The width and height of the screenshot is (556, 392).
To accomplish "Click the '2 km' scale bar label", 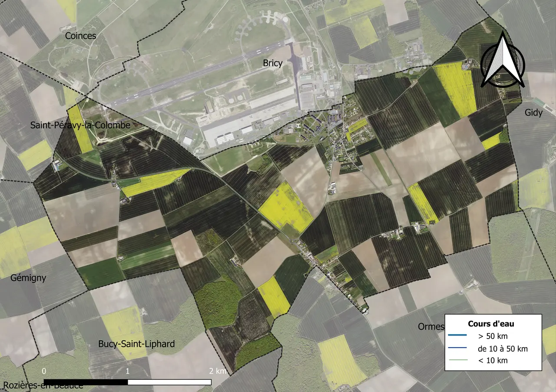I will [218, 371].
